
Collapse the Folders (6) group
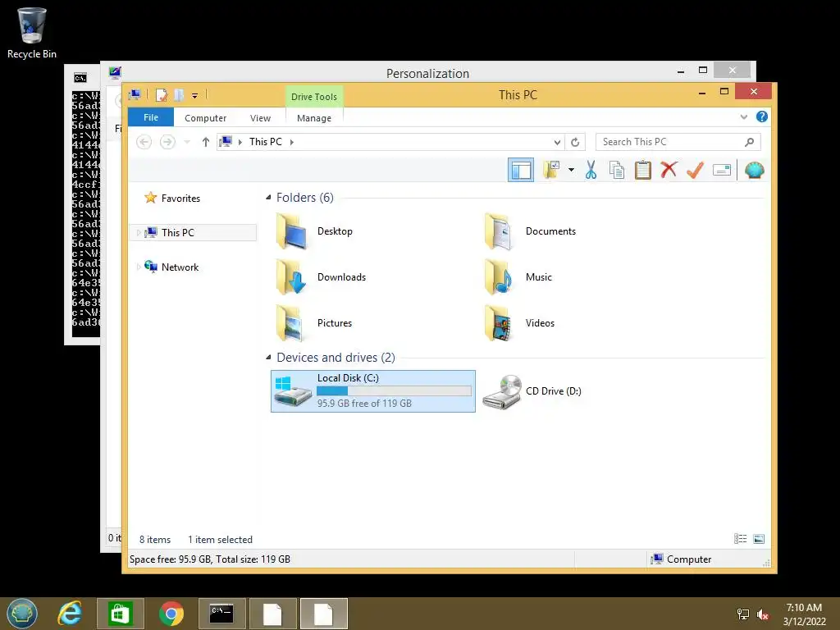click(x=268, y=198)
